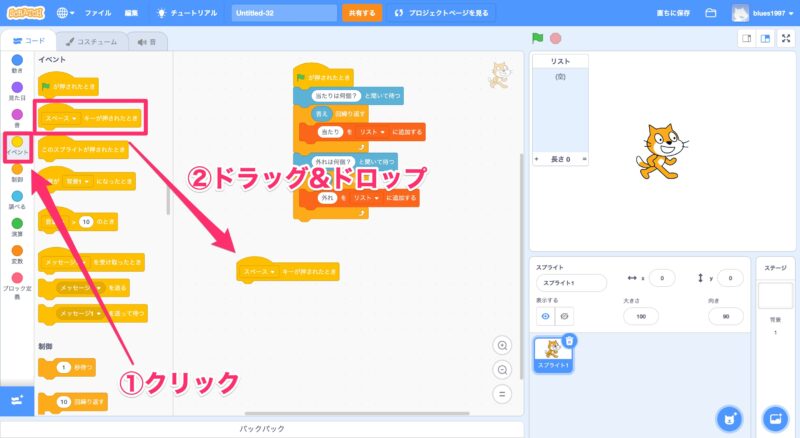Zoom out of the code workspace
The image size is (800, 438).
503,369
